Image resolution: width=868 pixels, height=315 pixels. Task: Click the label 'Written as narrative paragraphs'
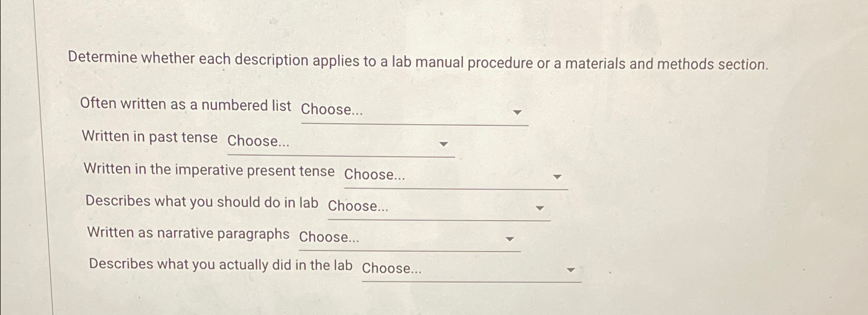pos(189,234)
